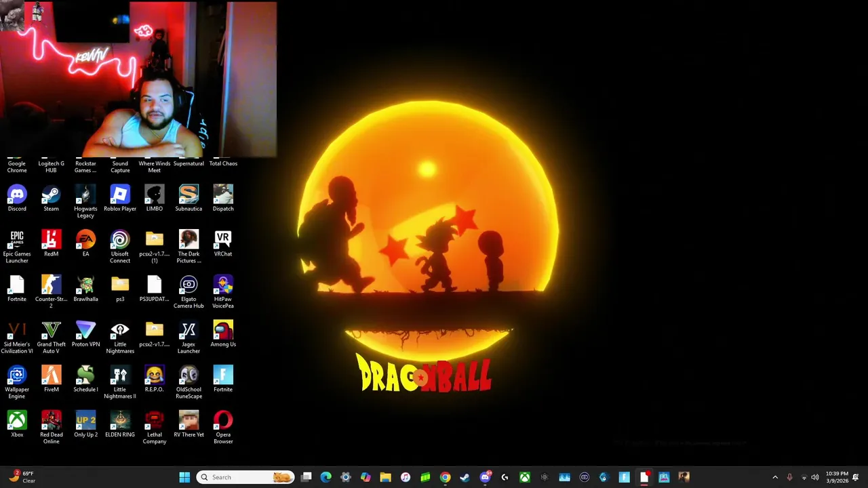The image size is (868, 488).
Task: Select the PS3UPDAT file icon
Action: coord(154,289)
